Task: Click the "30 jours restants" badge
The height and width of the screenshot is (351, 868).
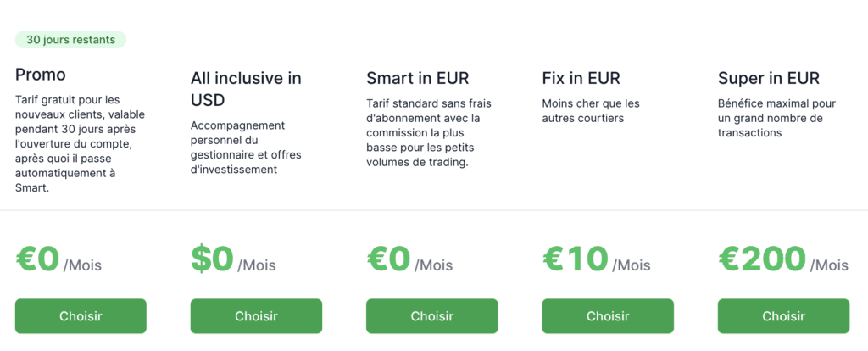Action: 70,40
